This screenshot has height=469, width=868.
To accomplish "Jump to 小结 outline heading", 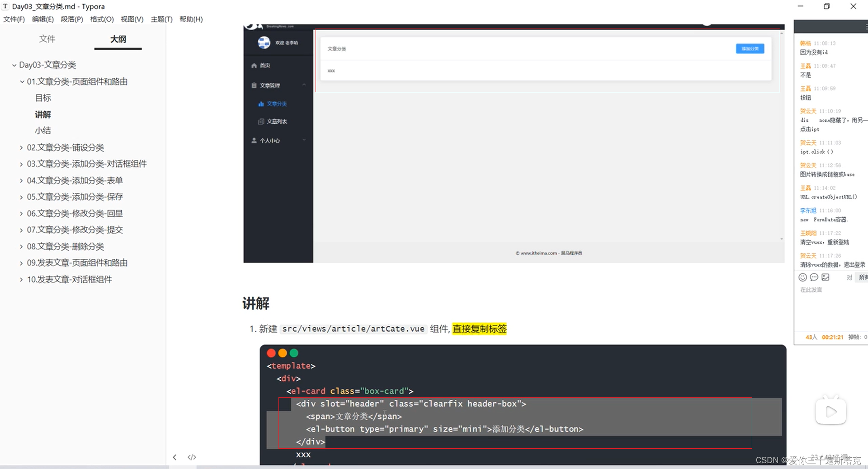I will point(43,131).
